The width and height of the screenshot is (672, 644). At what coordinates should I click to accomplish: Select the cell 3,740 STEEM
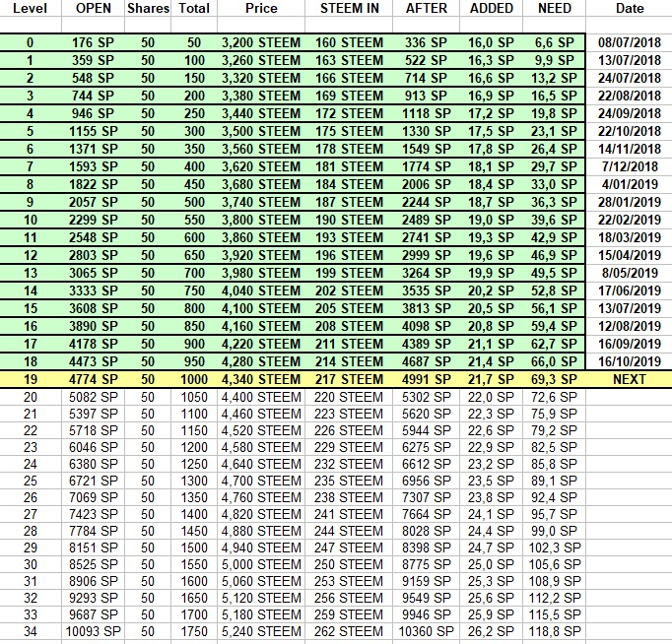point(261,202)
